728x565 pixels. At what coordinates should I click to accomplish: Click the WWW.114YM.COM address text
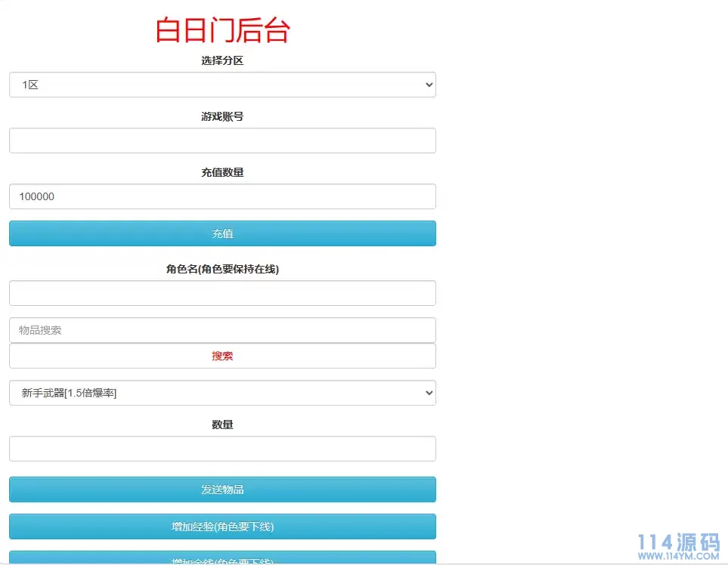tap(671, 554)
